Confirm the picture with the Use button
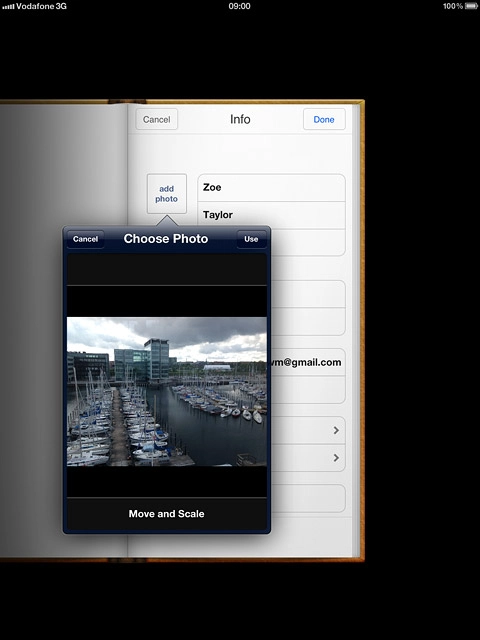This screenshot has width=480, height=640. [x=251, y=239]
